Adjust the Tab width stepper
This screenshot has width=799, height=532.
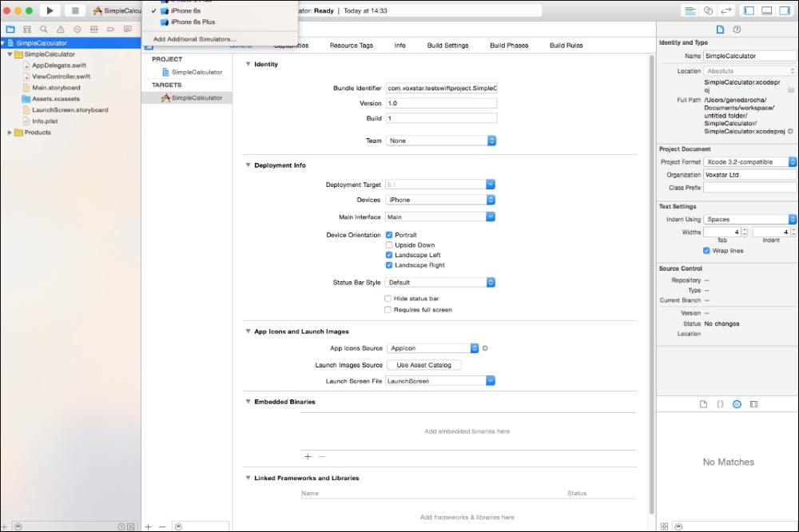click(x=745, y=232)
